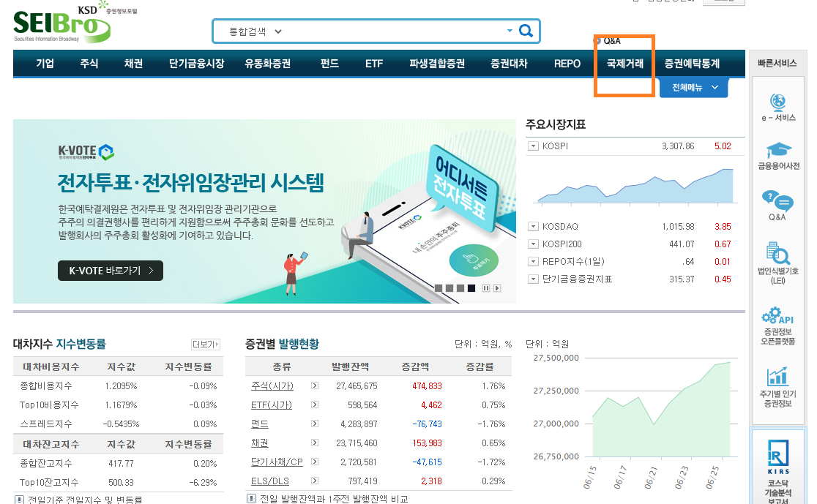This screenshot has height=504, width=817.
Task: Click the KOSPI index area chart
Action: tap(635, 186)
